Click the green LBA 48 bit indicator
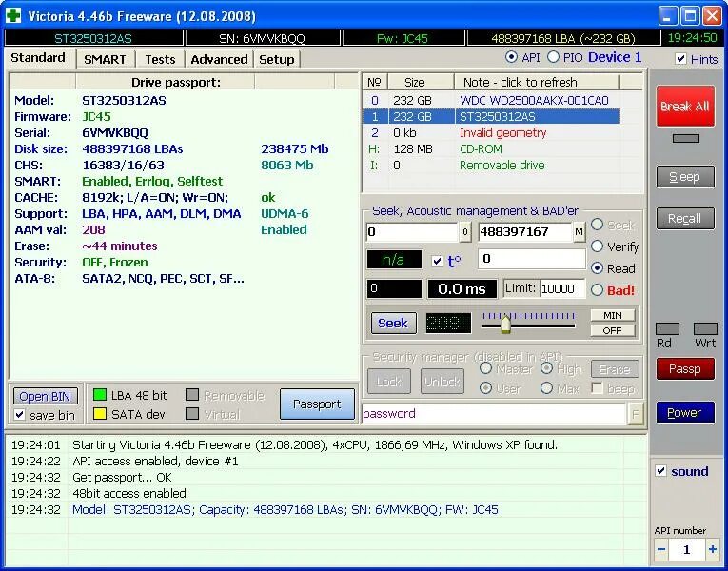 click(99, 395)
